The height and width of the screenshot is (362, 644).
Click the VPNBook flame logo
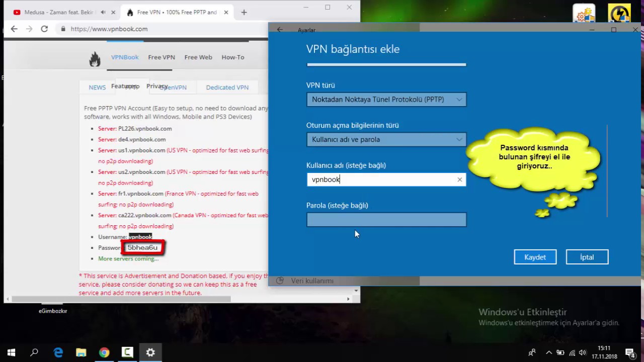(95, 59)
